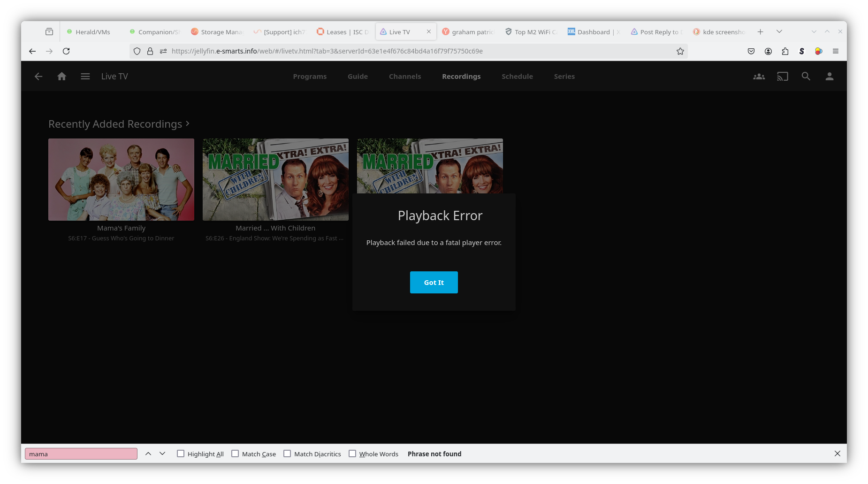Jump to next find result arrow
The height and width of the screenshot is (484, 868).
click(x=162, y=453)
